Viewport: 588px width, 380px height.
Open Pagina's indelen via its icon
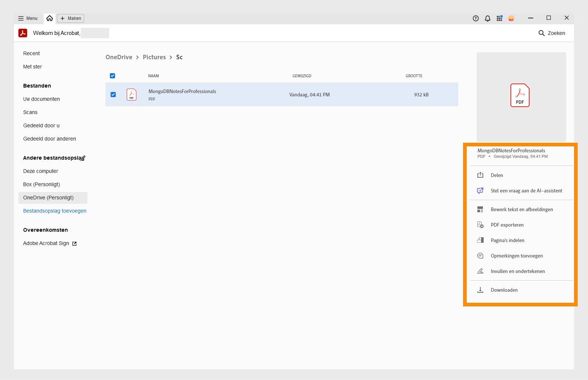(x=480, y=240)
